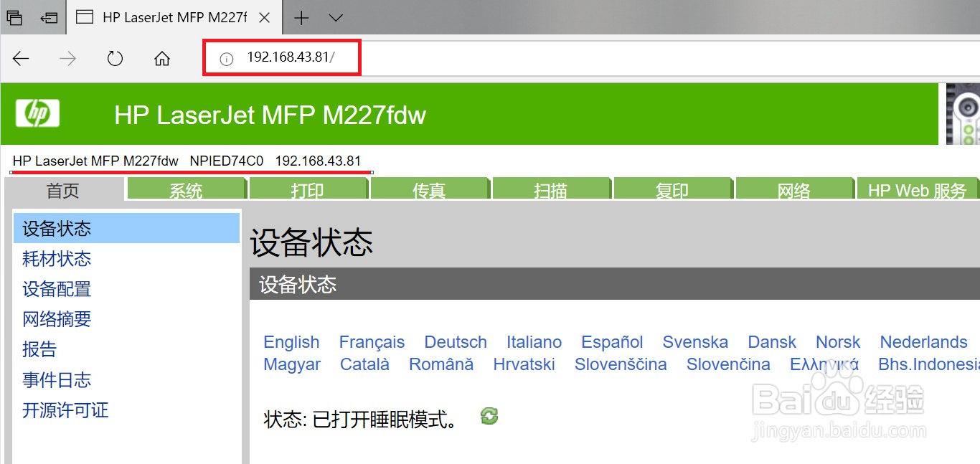Click the browser page refresh icon
Image resolution: width=980 pixels, height=464 pixels.
click(115, 58)
